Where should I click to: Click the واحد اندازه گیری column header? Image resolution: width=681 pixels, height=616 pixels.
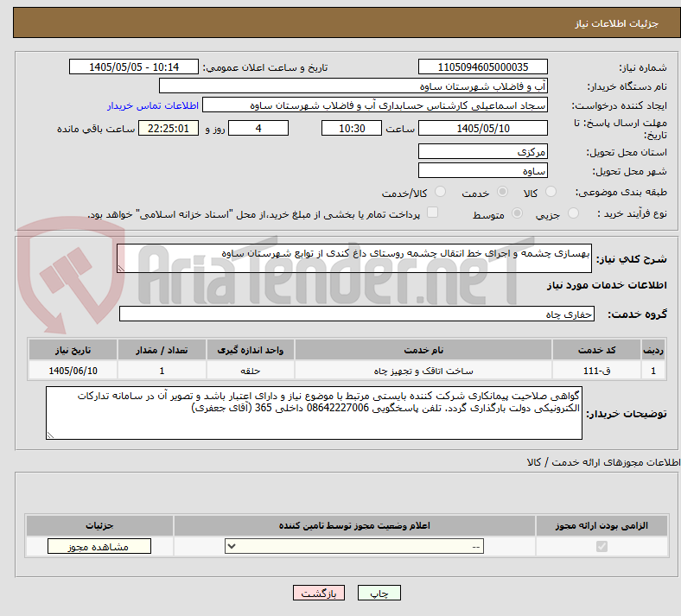coord(250,350)
